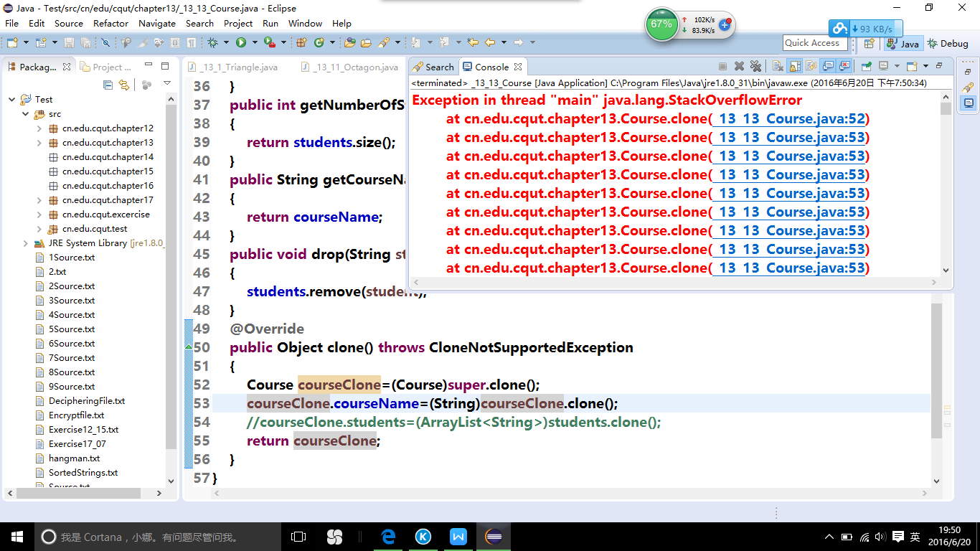
Task: Click the Console icon in right trim bar
Action: tap(969, 103)
